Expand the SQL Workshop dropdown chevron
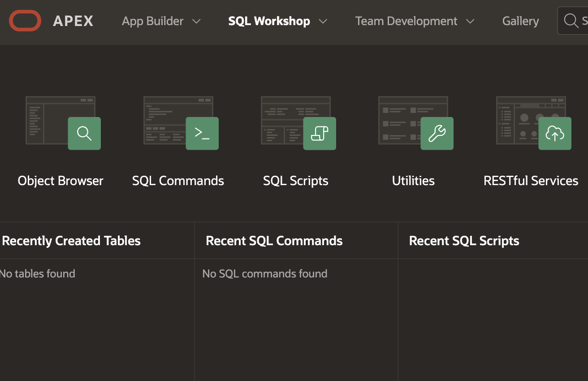The width and height of the screenshot is (588, 381). coord(323,22)
